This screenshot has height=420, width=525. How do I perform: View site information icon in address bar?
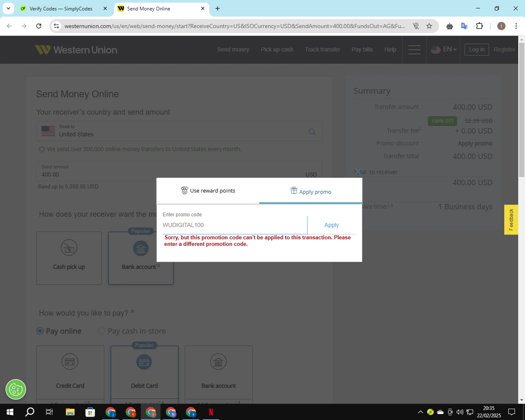[56, 26]
